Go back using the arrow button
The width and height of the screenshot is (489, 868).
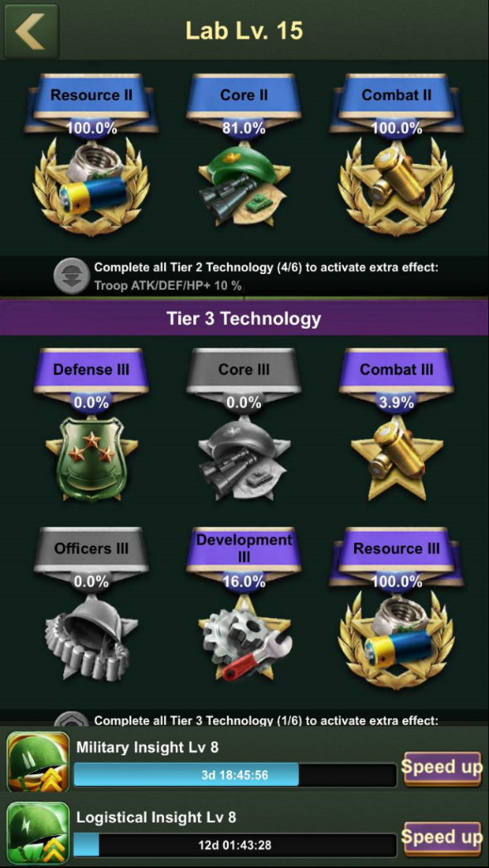click(x=31, y=31)
